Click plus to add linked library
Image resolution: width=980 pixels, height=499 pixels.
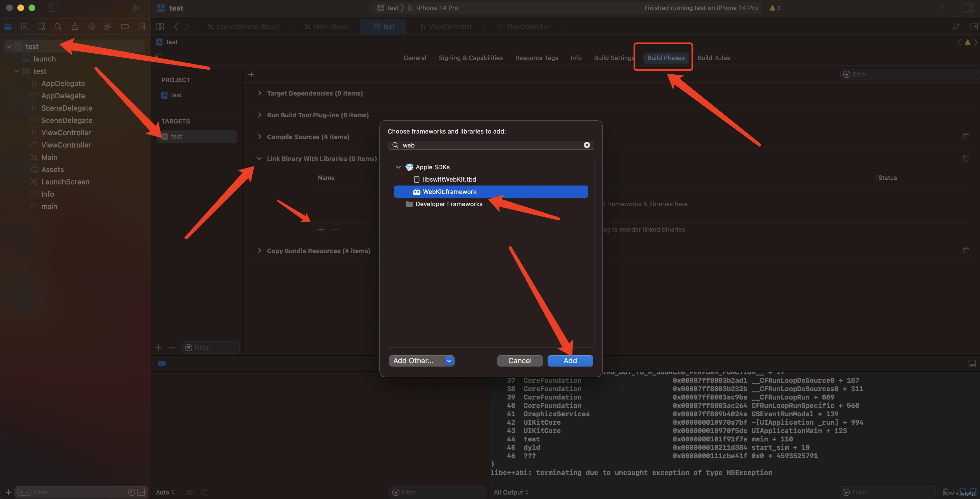click(321, 229)
